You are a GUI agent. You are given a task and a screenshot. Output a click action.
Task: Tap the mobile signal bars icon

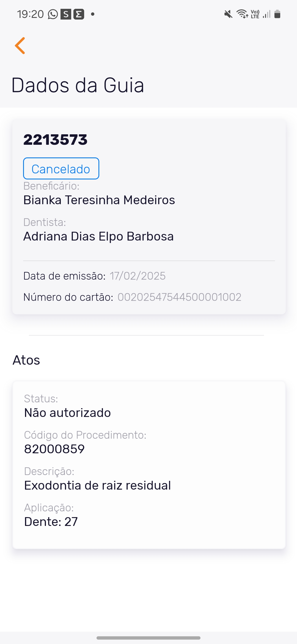point(266,14)
